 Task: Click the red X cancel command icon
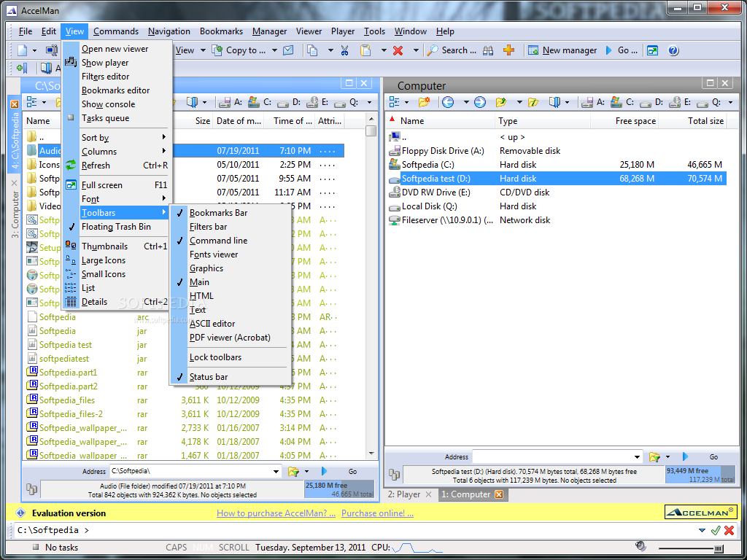tap(729, 530)
